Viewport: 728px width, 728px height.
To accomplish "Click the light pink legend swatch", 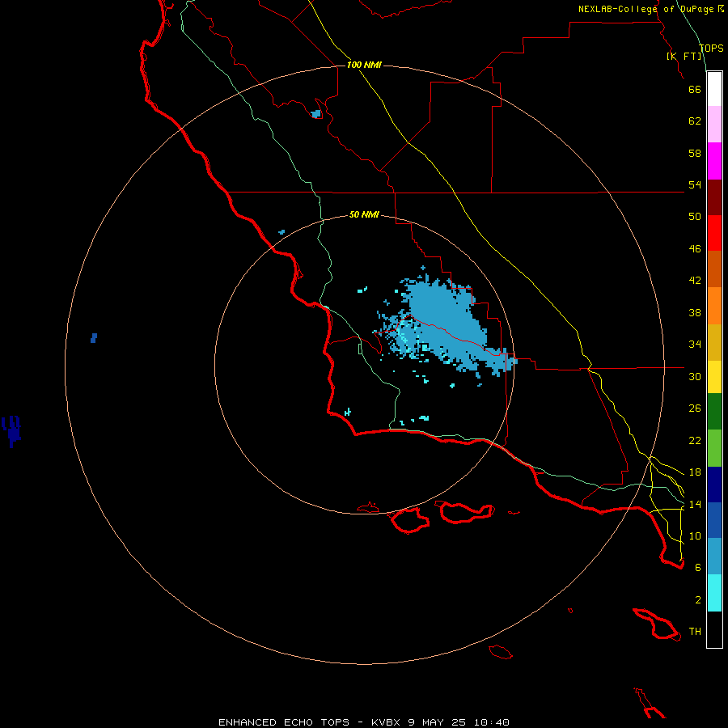I will tap(714, 124).
